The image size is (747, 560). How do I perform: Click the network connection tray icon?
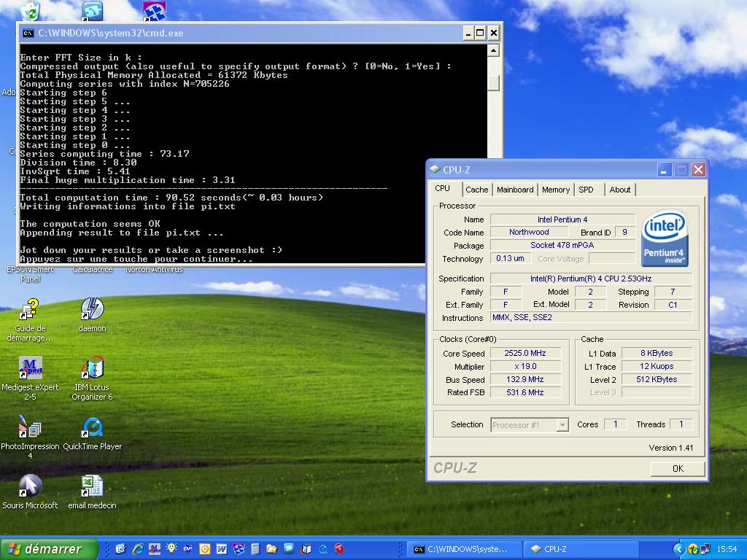click(x=704, y=548)
